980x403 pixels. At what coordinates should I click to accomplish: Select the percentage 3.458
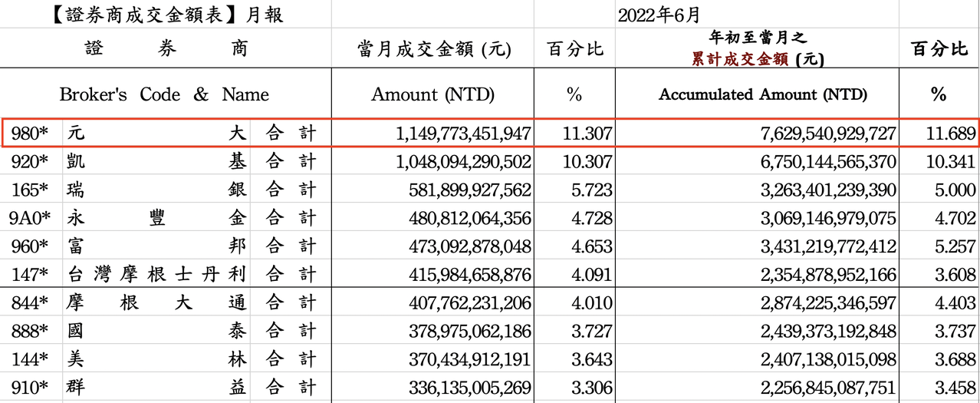click(956, 388)
